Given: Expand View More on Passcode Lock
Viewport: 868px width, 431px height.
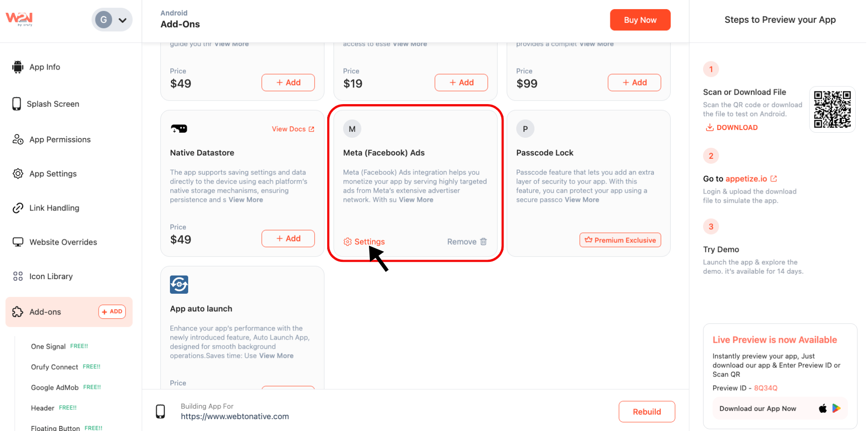Looking at the screenshot, I should [x=582, y=200].
